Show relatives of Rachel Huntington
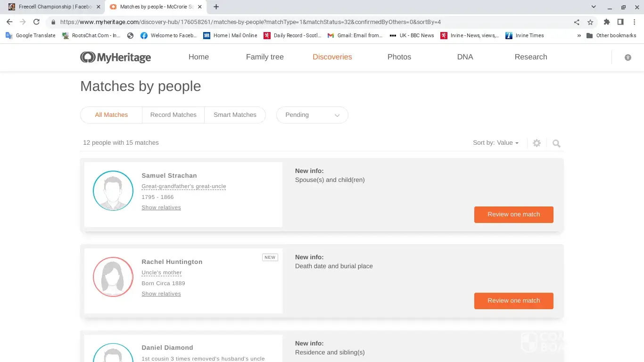Screen dimensions: 644x362 [x=161, y=294]
